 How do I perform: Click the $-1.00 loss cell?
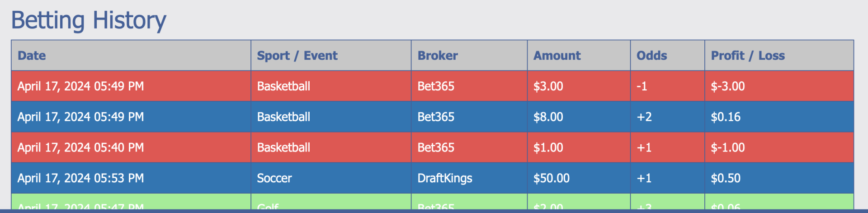click(x=727, y=148)
